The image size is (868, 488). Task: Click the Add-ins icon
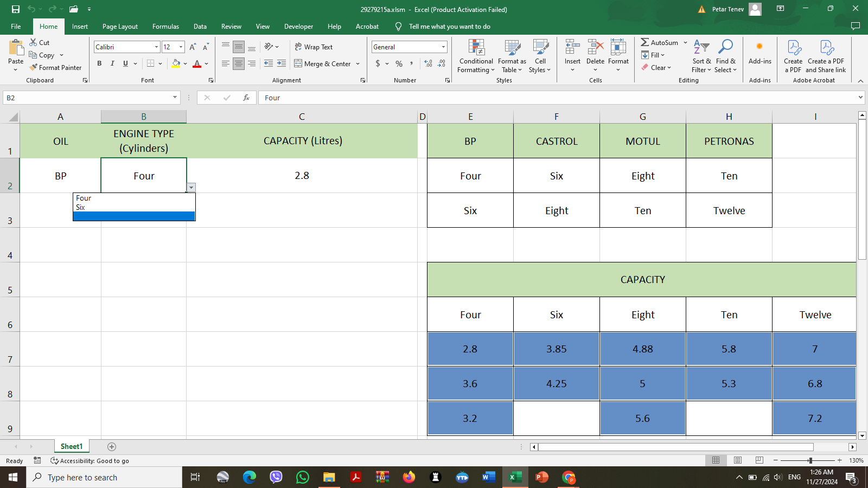click(759, 47)
